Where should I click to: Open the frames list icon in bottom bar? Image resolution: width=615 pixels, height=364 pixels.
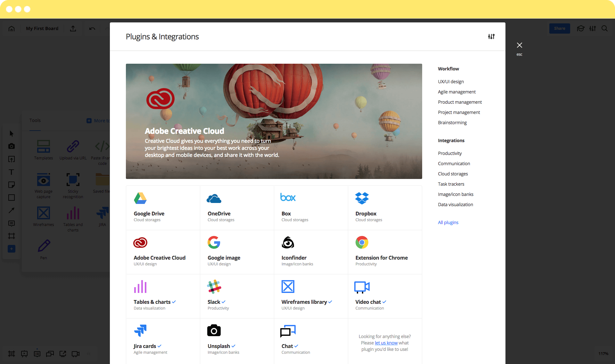[x=12, y=354]
